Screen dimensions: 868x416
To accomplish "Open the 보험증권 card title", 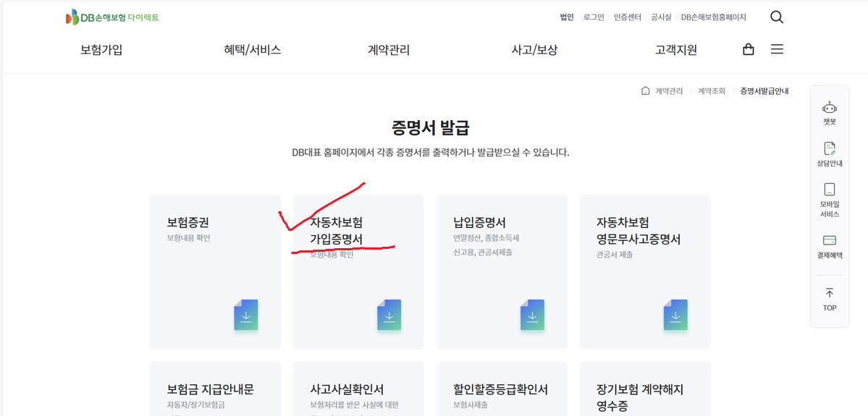I will [187, 223].
